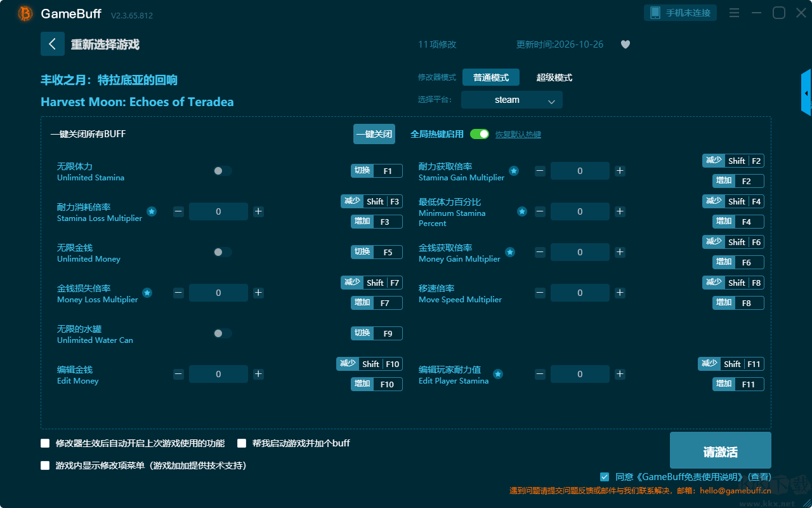This screenshot has height=508, width=812.
Task: Switch to 超级模式 tab
Action: [x=554, y=77]
